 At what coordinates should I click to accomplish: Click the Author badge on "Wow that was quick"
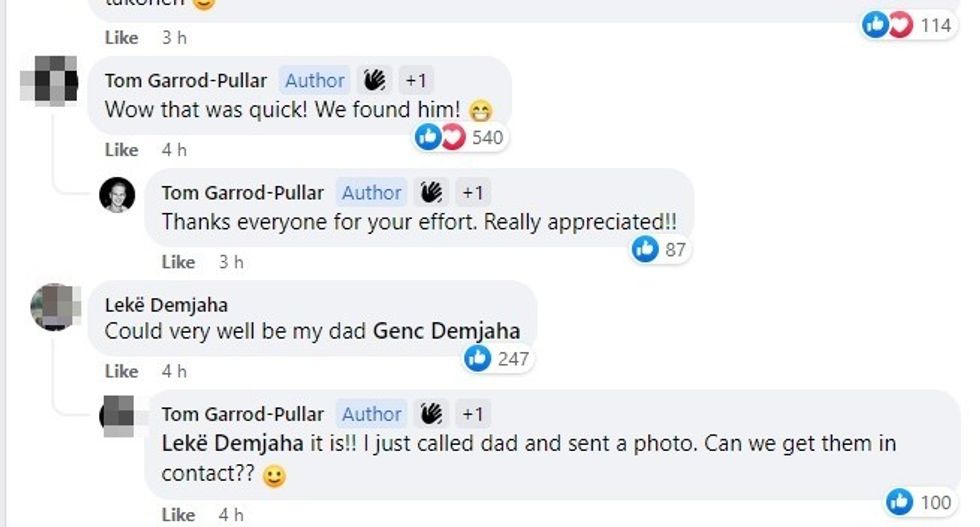314,81
